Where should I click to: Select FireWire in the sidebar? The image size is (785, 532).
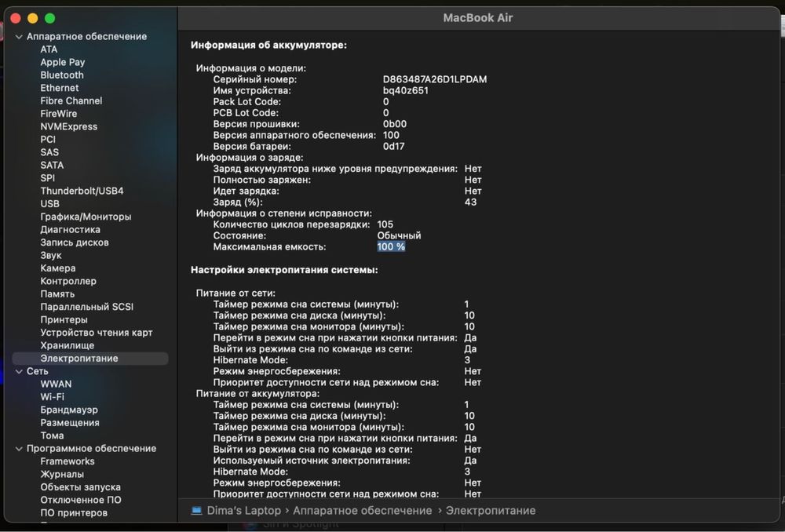(x=59, y=114)
